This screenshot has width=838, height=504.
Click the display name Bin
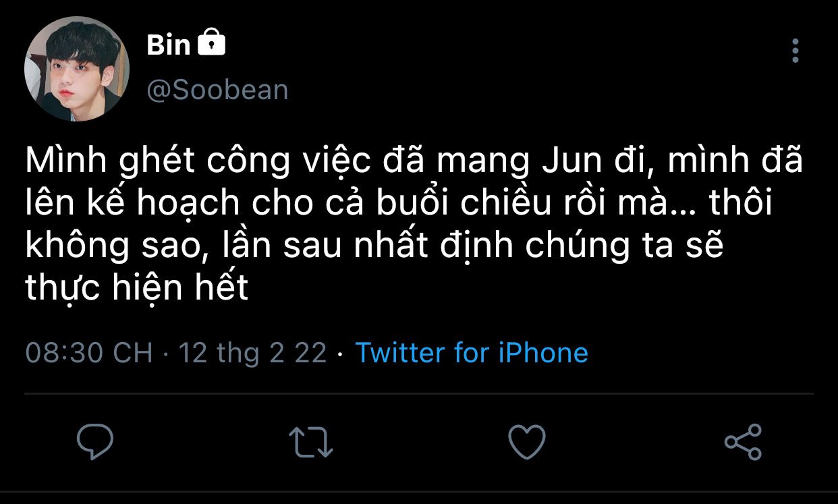coord(169,45)
